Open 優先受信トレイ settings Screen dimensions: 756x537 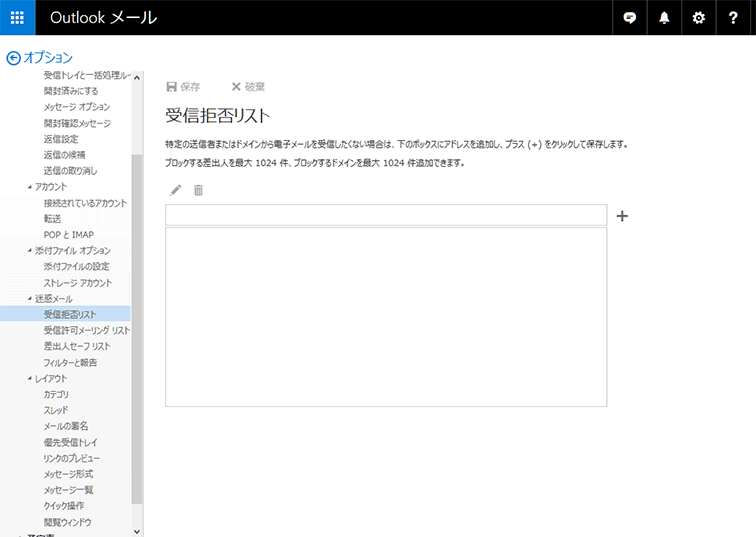point(70,443)
